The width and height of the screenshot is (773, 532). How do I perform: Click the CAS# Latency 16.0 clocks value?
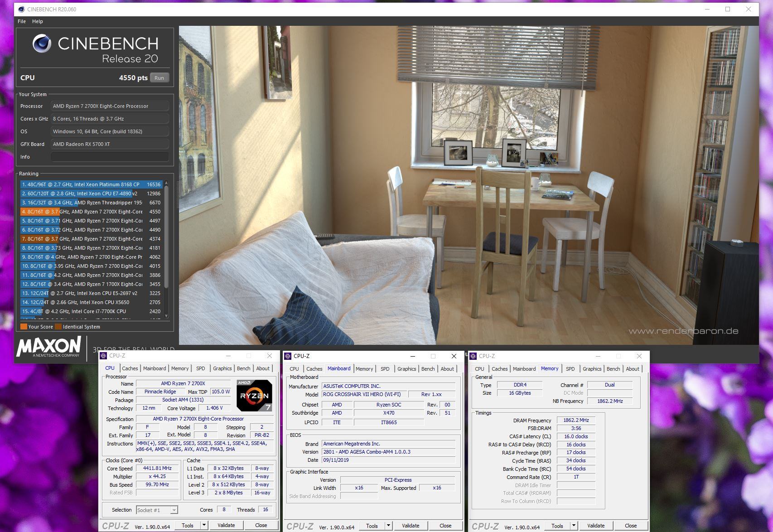click(x=576, y=436)
